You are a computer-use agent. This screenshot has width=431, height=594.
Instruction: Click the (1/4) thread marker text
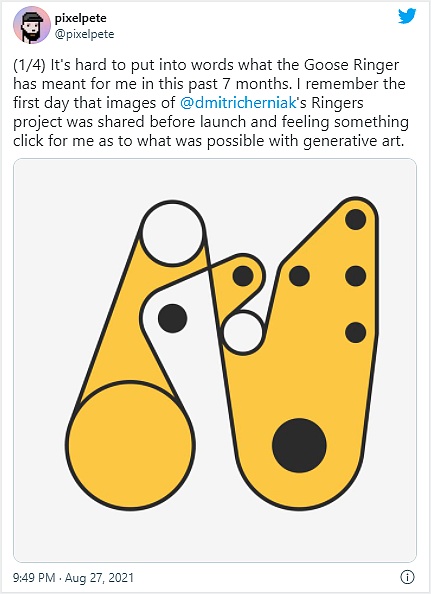[x=30, y=65]
